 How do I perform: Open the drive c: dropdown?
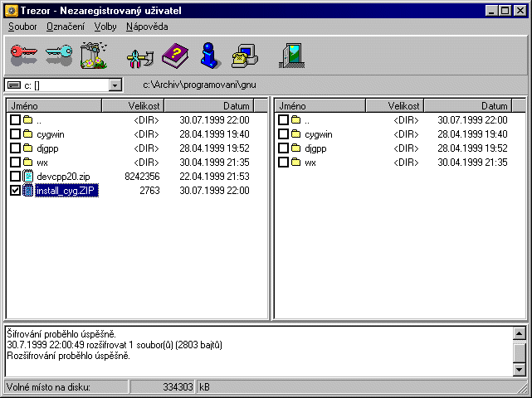pyautogui.click(x=115, y=85)
